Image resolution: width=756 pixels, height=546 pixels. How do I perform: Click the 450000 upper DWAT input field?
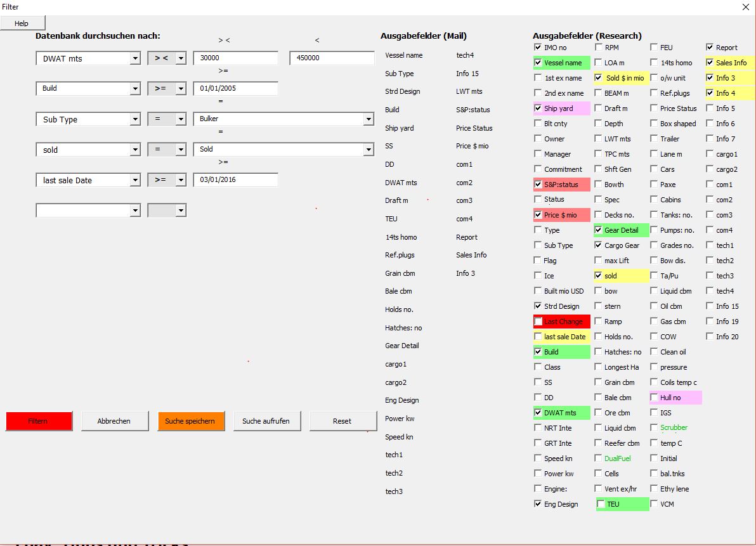(332, 58)
